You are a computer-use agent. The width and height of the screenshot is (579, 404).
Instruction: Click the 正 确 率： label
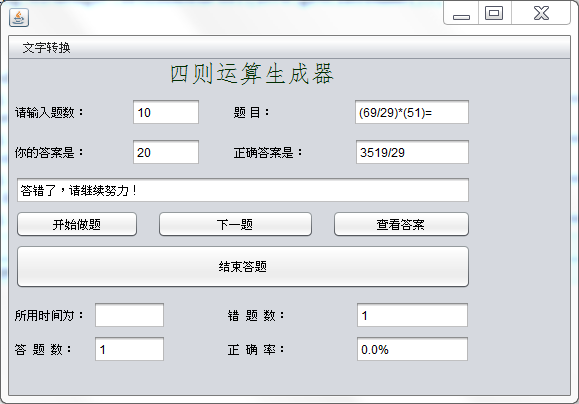coord(256,349)
